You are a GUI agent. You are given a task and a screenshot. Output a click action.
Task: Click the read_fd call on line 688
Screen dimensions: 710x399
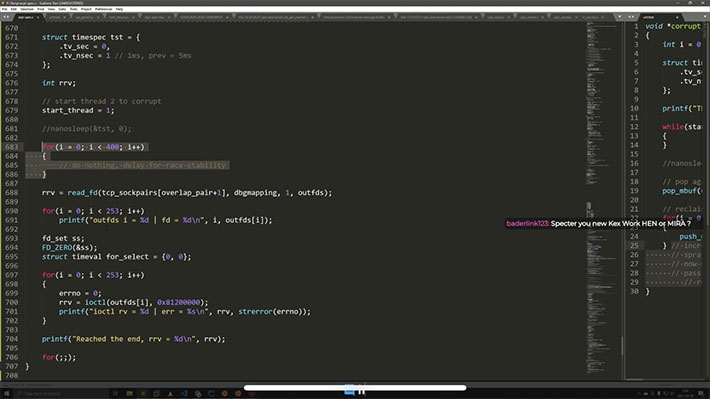pos(187,192)
